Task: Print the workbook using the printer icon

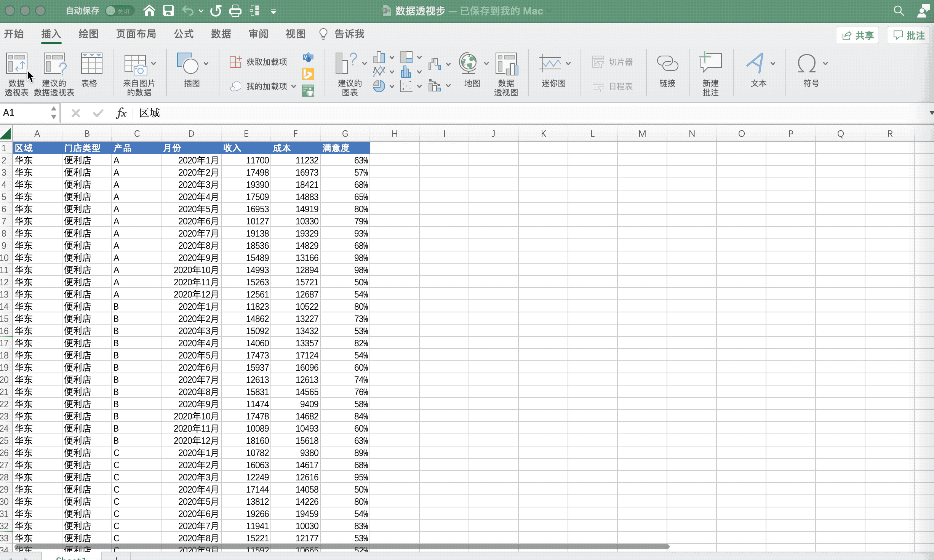Action: [235, 11]
